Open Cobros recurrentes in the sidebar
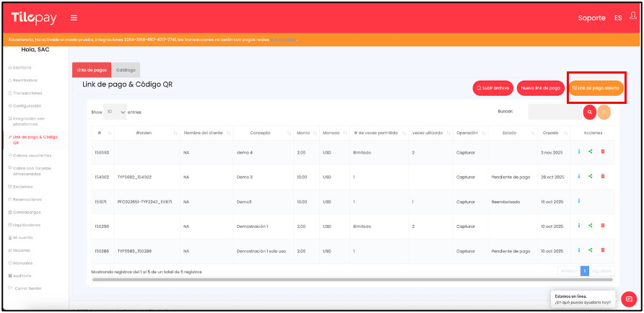Viewport: 644px width, 313px height. pyautogui.click(x=32, y=155)
